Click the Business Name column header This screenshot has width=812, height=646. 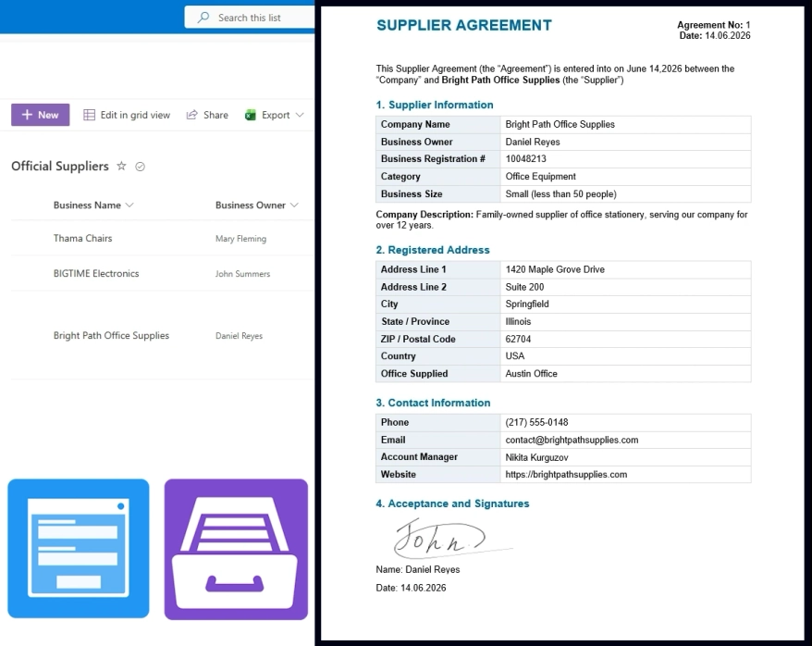coord(87,205)
